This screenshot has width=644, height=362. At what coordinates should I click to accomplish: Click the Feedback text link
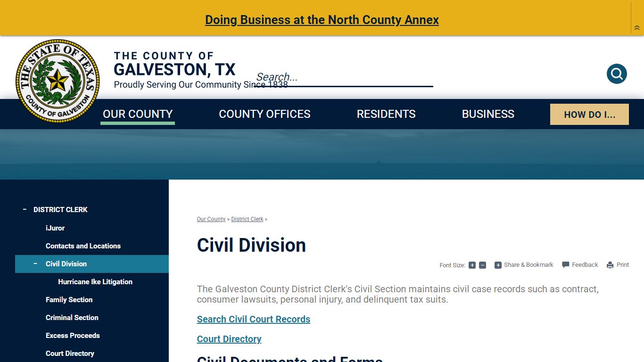tap(585, 265)
